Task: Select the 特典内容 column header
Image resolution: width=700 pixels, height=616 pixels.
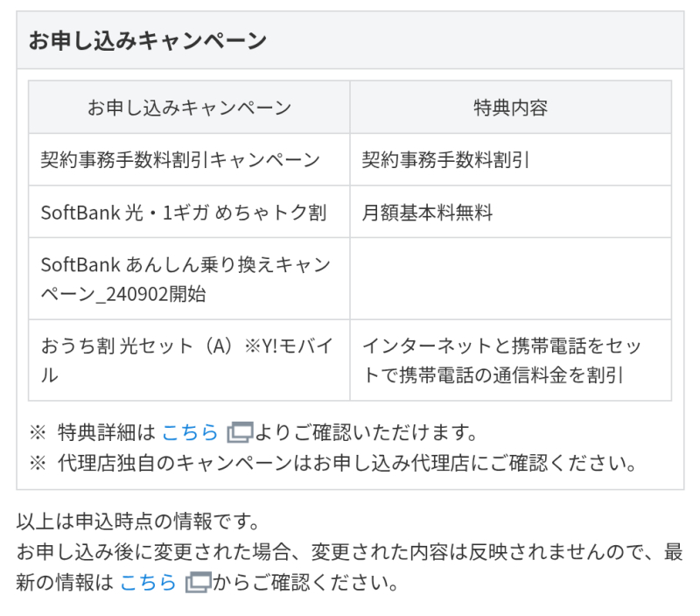Action: coord(510,108)
